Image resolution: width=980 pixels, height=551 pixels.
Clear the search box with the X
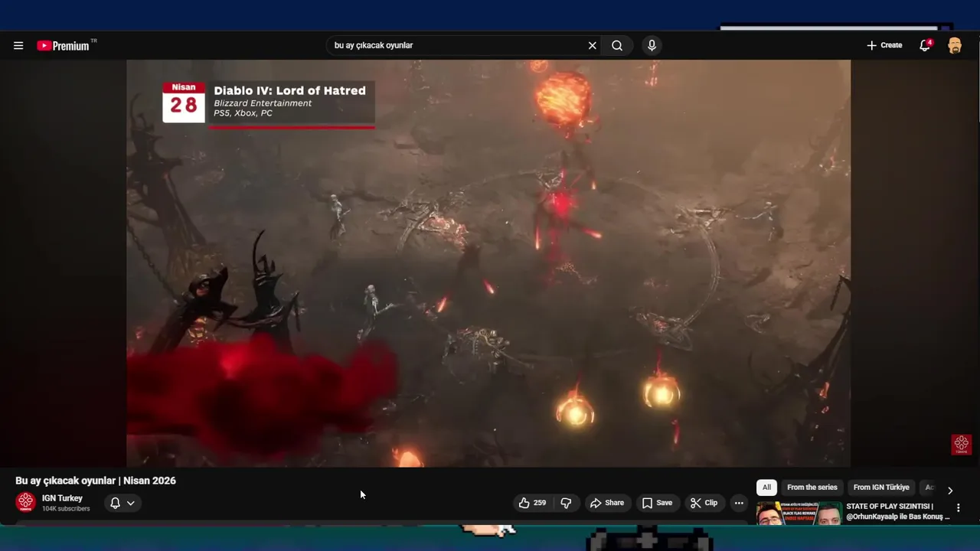tap(592, 45)
